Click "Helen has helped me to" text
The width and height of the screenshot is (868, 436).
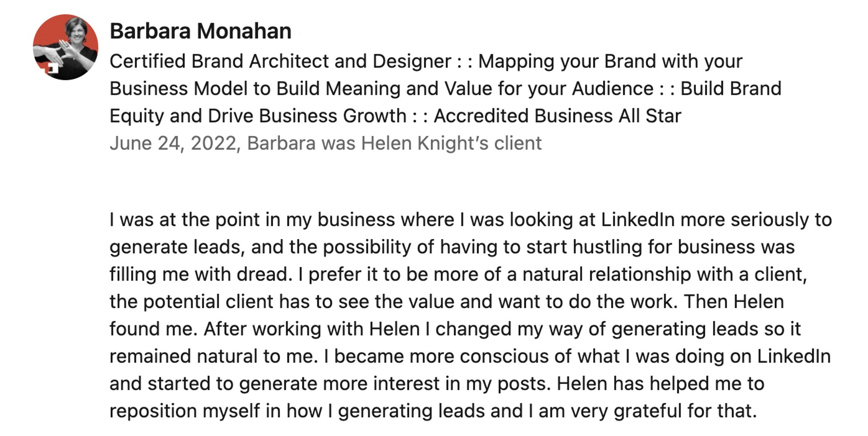click(660, 384)
